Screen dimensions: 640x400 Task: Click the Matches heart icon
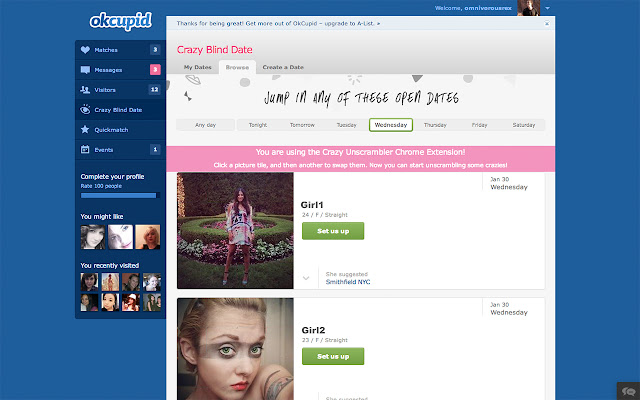85,49
